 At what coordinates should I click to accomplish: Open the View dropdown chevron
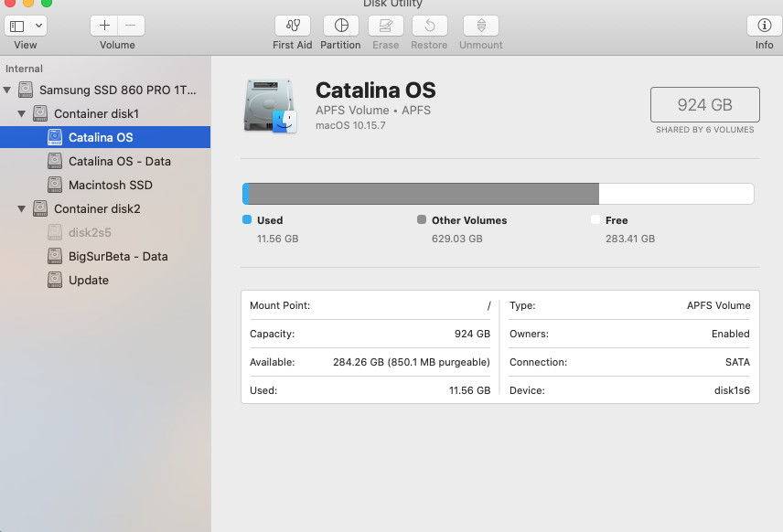click(x=38, y=26)
